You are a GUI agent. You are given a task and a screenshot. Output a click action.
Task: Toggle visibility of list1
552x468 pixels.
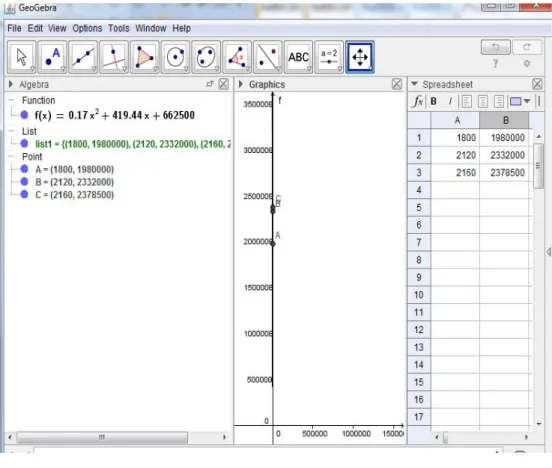click(x=24, y=144)
